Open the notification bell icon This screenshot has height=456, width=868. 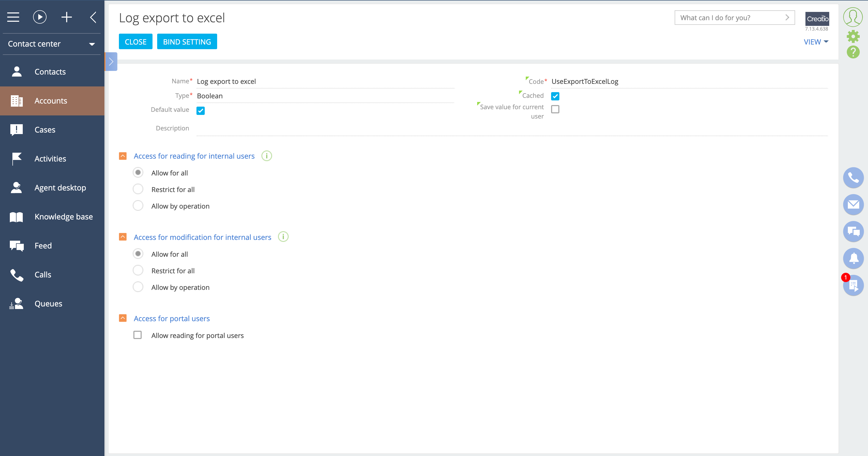(x=853, y=258)
